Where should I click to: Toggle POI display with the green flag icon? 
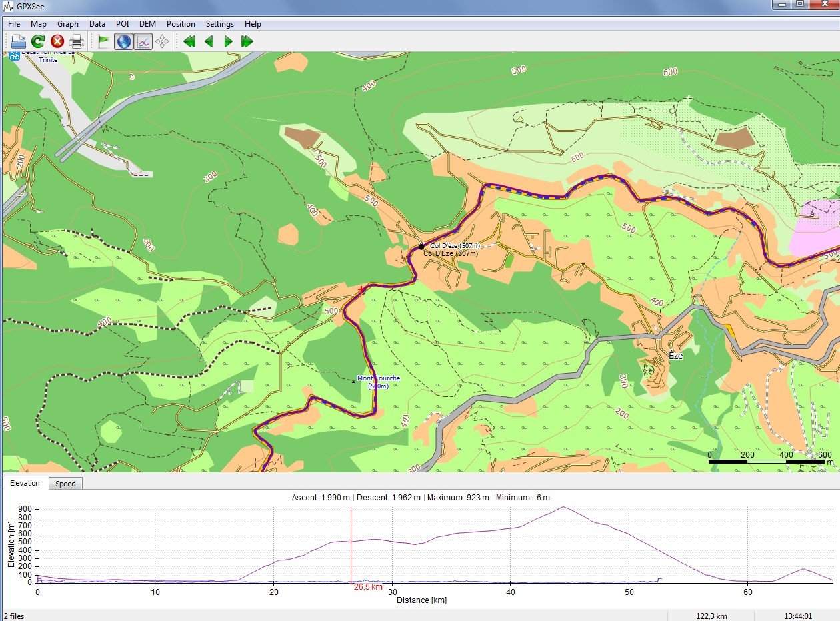103,41
